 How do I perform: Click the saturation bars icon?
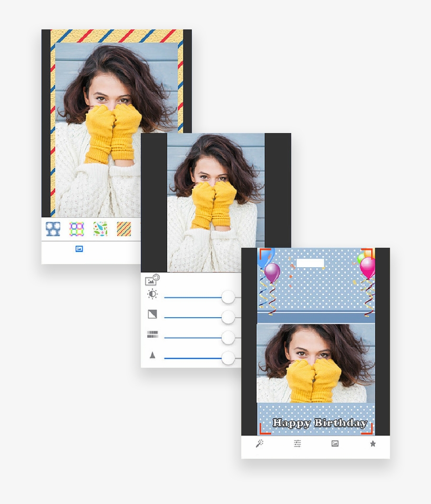coord(152,335)
